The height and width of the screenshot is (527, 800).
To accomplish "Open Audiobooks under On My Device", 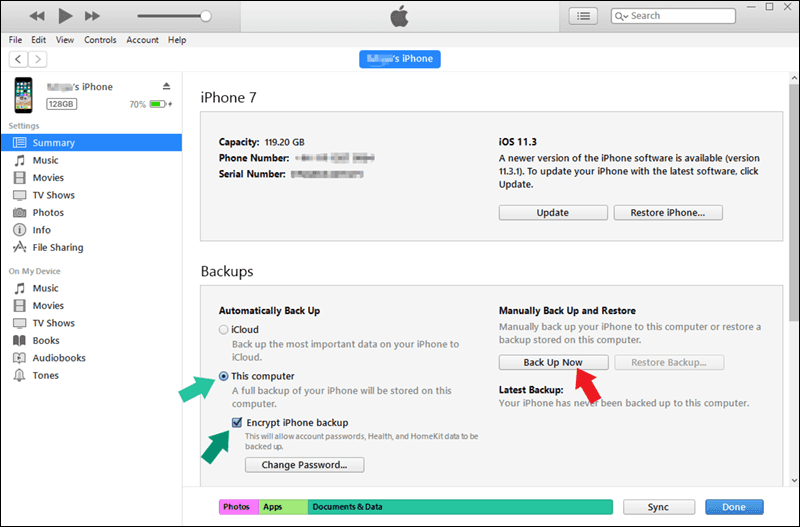I will click(x=59, y=358).
